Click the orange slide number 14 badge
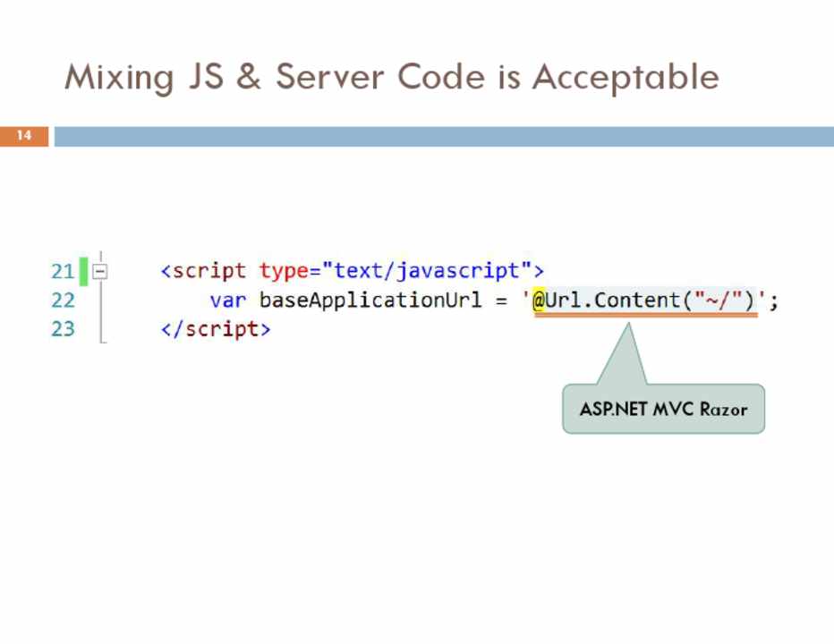The image size is (834, 644). (x=23, y=136)
